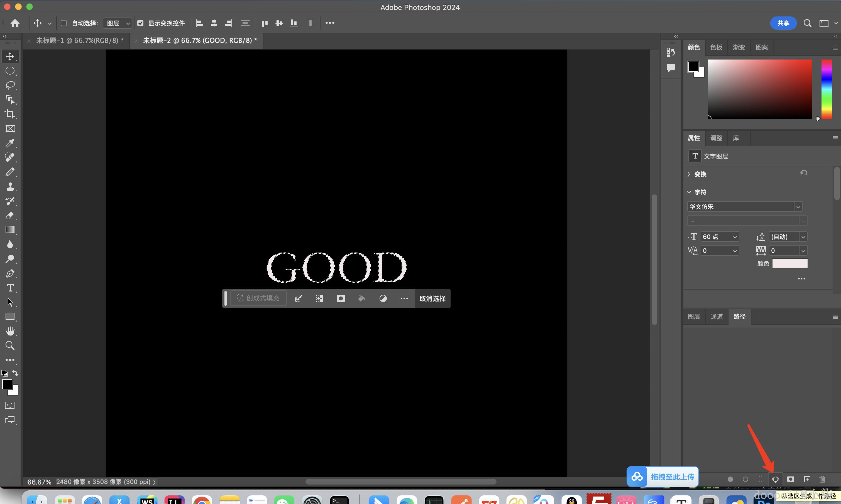This screenshot has height=504, width=841.
Task: Select the Pen tool
Action: (10, 273)
